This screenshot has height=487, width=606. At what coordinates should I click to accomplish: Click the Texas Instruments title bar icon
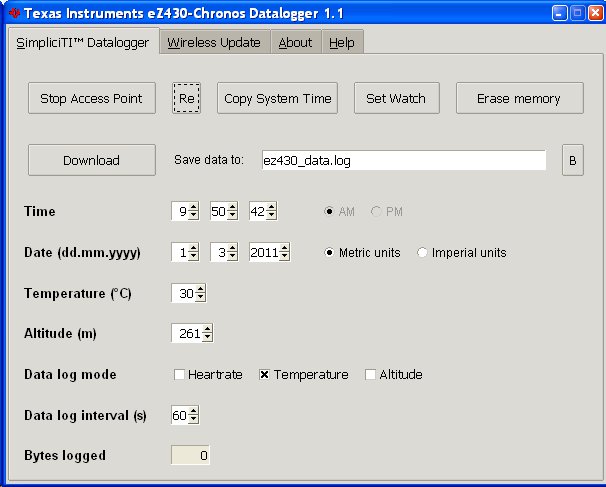14,13
